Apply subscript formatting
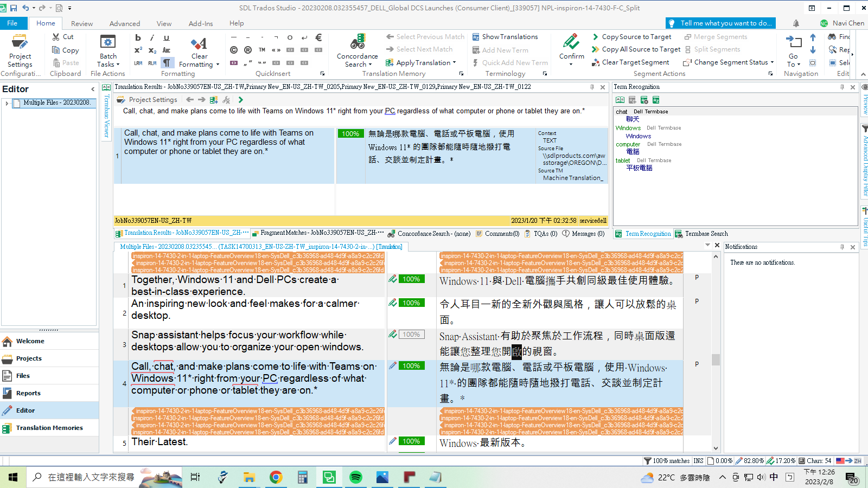Image resolution: width=868 pixels, height=488 pixels. (152, 50)
